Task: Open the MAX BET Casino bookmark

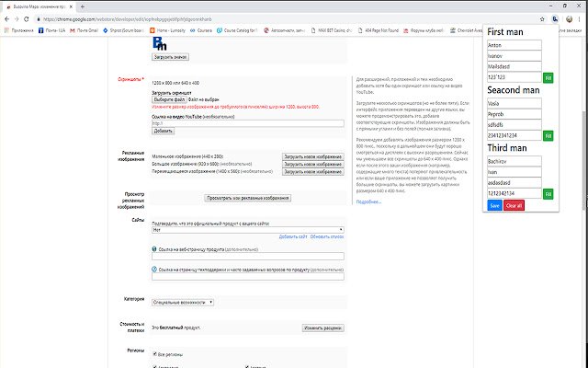Action: coord(331,30)
